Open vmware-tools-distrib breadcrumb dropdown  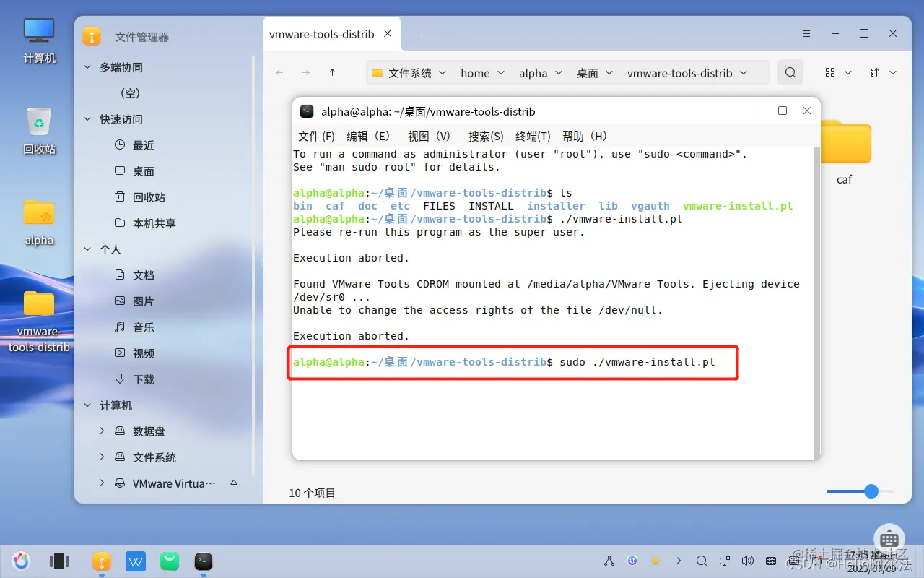pyautogui.click(x=744, y=72)
